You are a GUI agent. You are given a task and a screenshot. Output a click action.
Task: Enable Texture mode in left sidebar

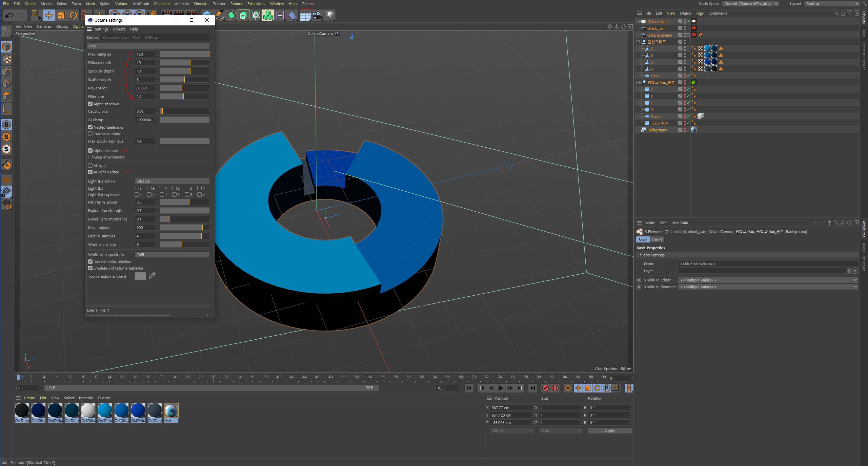(6, 59)
